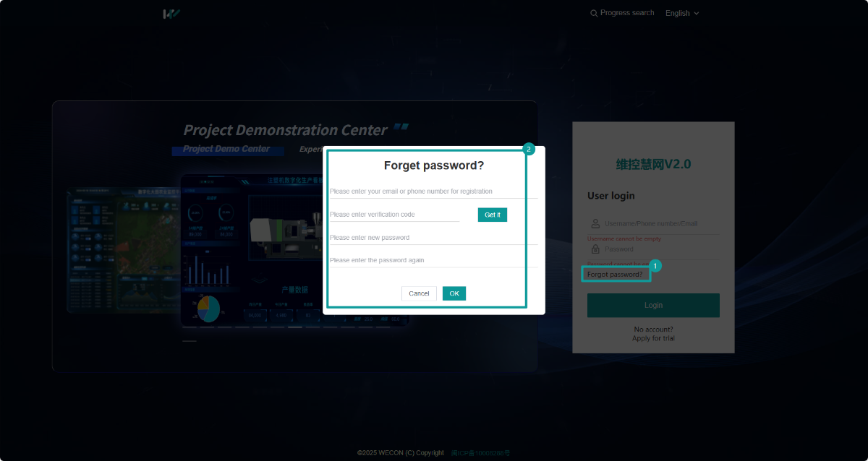Focus the enter password again field
The width and height of the screenshot is (868, 461).
(x=433, y=260)
